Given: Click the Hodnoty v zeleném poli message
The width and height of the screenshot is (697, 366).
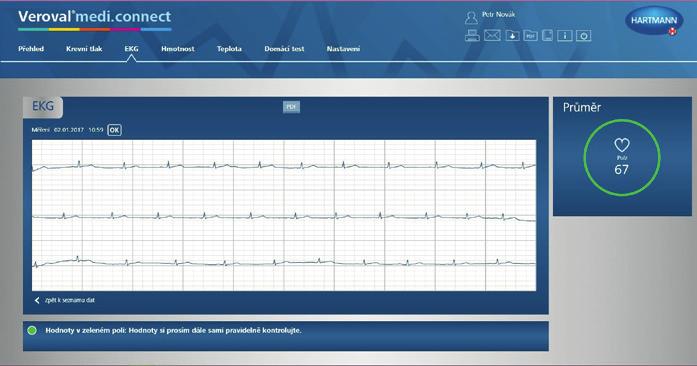Looking at the screenshot, I should tap(173, 330).
